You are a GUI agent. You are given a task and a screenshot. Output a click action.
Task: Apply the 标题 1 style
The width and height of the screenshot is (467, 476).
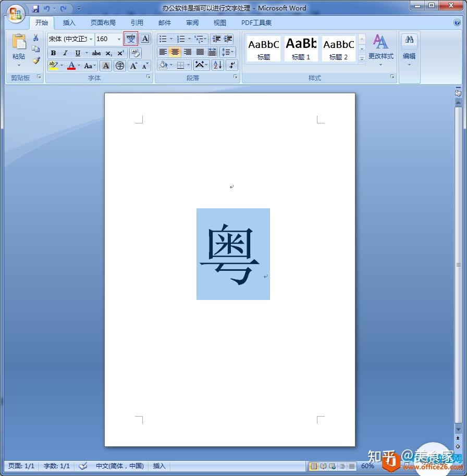pyautogui.click(x=301, y=48)
